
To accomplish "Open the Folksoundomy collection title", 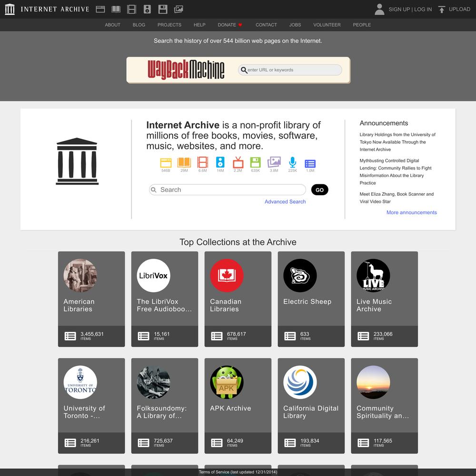I will (162, 412).
